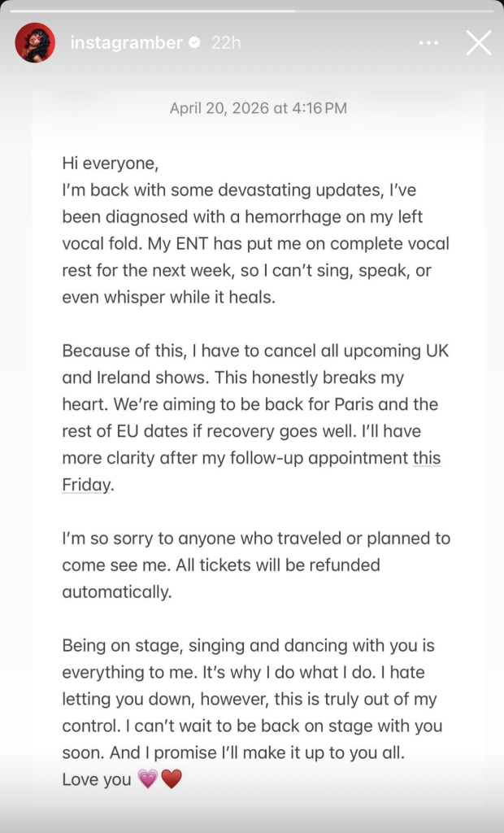
Task: Tap the red heart emoji
Action: point(172,779)
